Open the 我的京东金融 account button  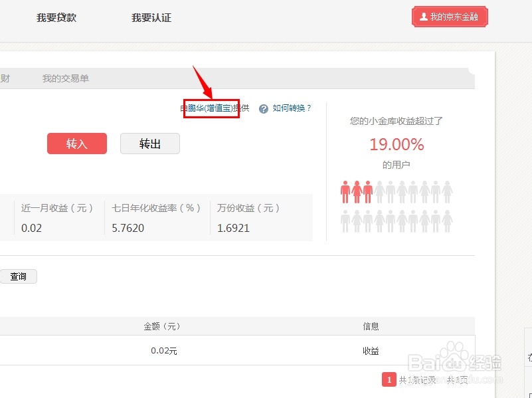(450, 17)
